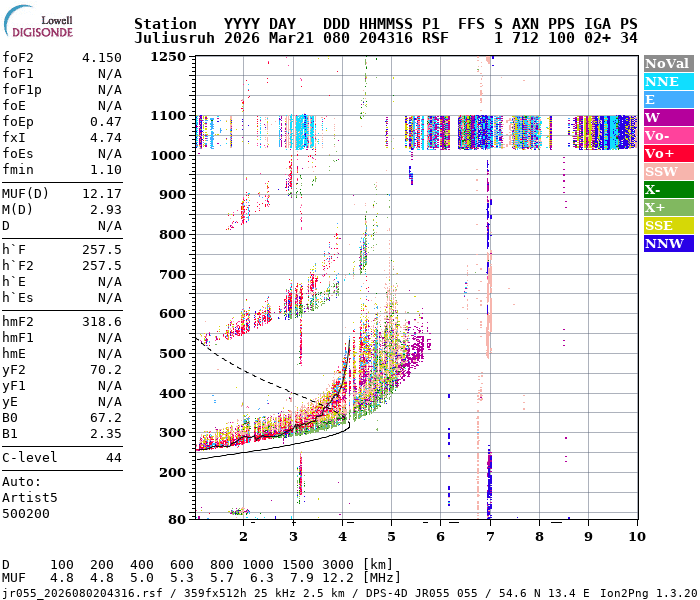Screen dimensions: 700x600
Task: Click the 1100 km height axis label
Action: tap(169, 116)
